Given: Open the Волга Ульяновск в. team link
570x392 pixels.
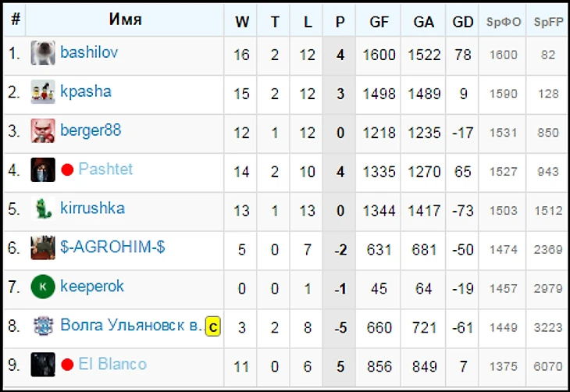Looking at the screenshot, I should (130, 326).
